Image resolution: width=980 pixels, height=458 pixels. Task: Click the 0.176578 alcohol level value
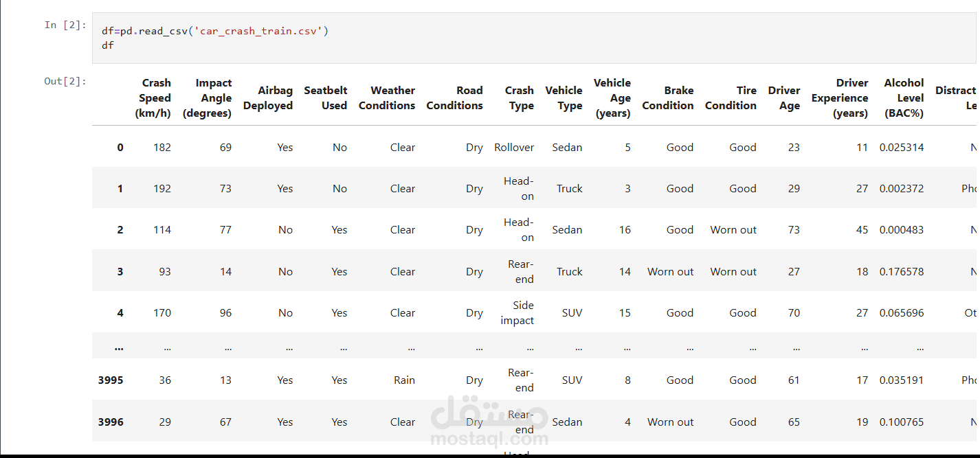tap(902, 271)
